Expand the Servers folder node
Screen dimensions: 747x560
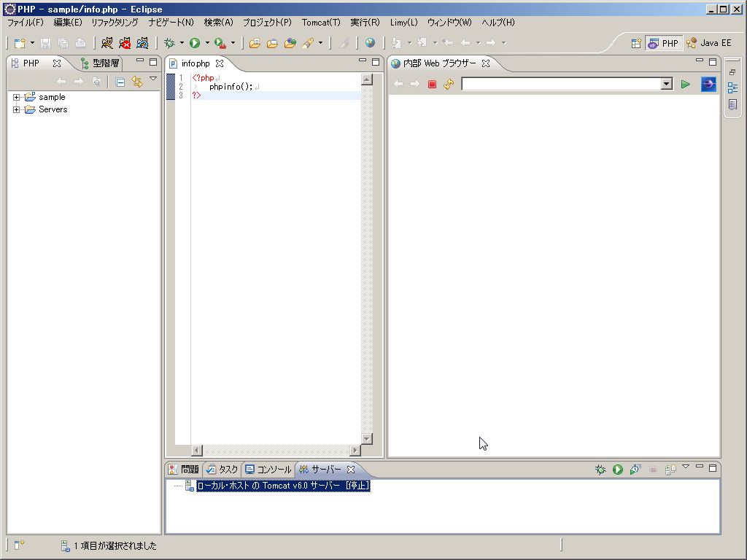pyautogui.click(x=16, y=109)
